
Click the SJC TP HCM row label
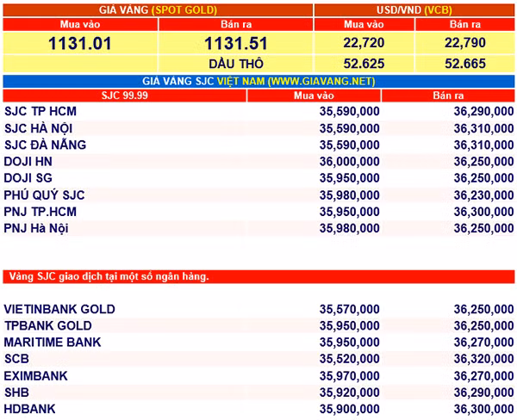[x=40, y=111]
